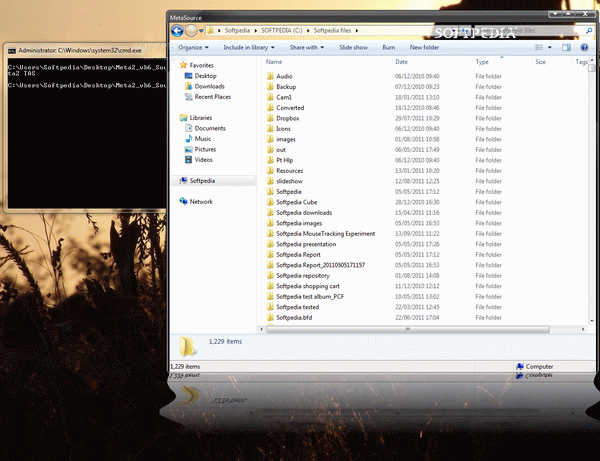The width and height of the screenshot is (600, 461).
Task: Select Softpedia presentation folder
Action: pos(302,244)
